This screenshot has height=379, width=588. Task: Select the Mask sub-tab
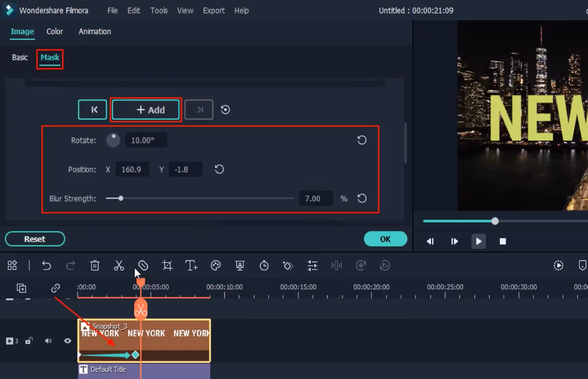point(50,58)
